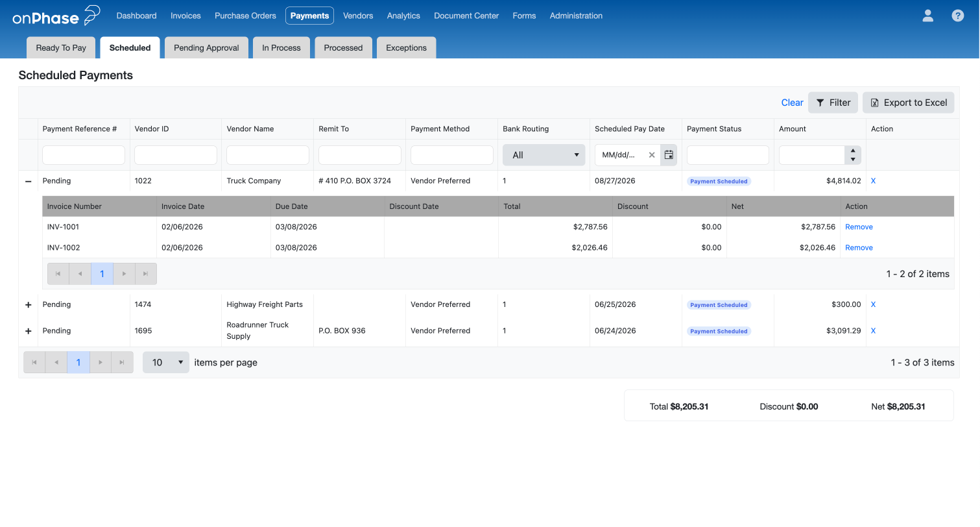
Task: Open the help question mark icon
Action: pyautogui.click(x=957, y=16)
